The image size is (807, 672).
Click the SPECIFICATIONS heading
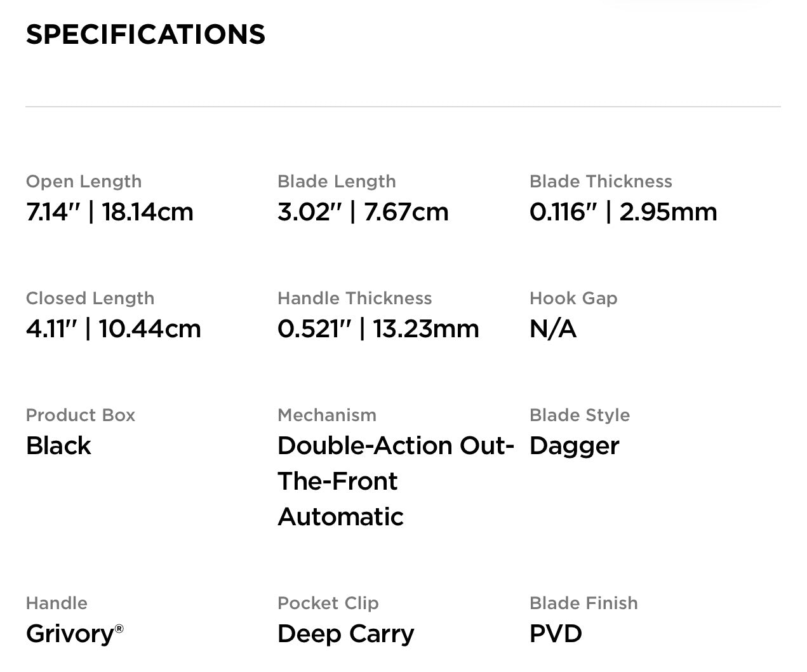click(x=145, y=34)
